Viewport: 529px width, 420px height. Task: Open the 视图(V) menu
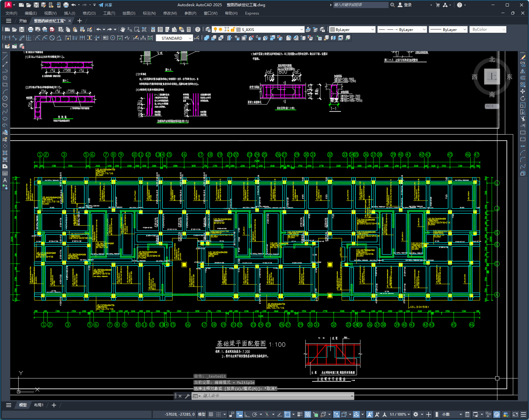(x=50, y=13)
